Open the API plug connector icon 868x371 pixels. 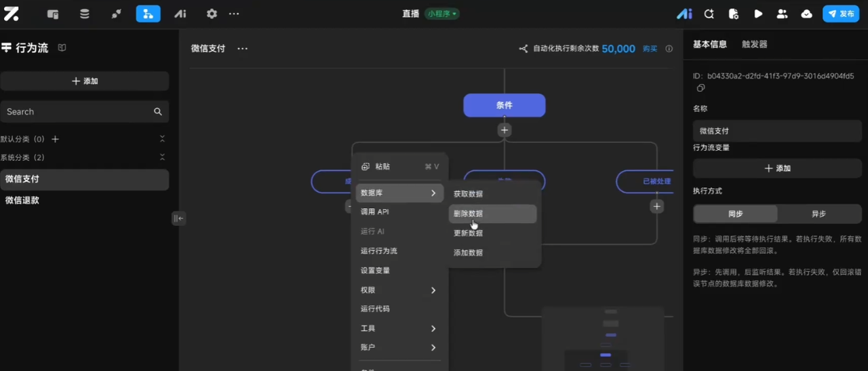pos(116,14)
